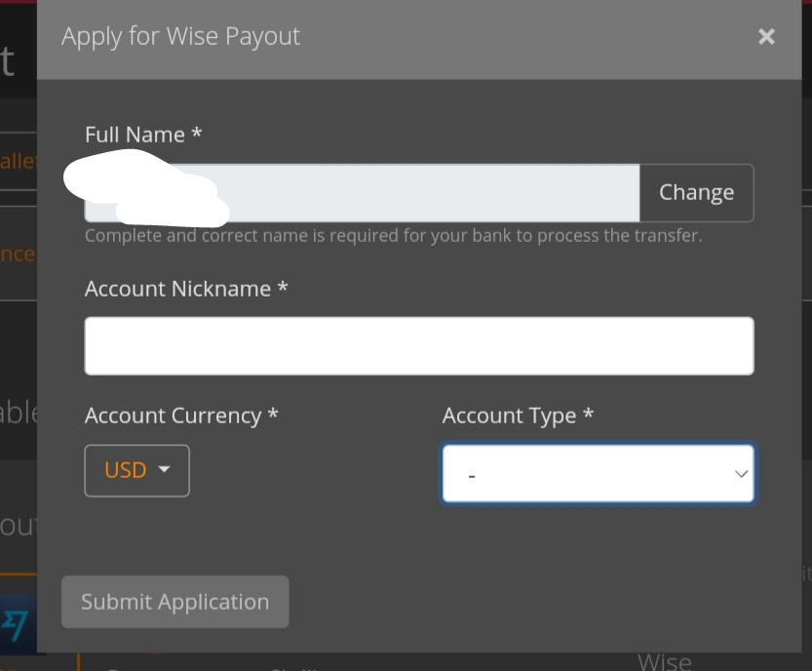Click the Apply for Wise Payout title
Image resolution: width=812 pixels, height=671 pixels.
click(x=180, y=36)
